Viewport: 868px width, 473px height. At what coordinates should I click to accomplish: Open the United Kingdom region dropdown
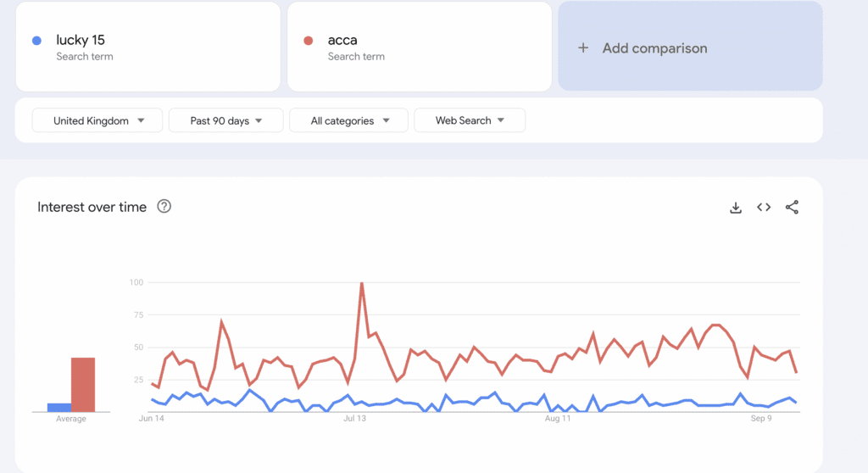[x=98, y=120]
